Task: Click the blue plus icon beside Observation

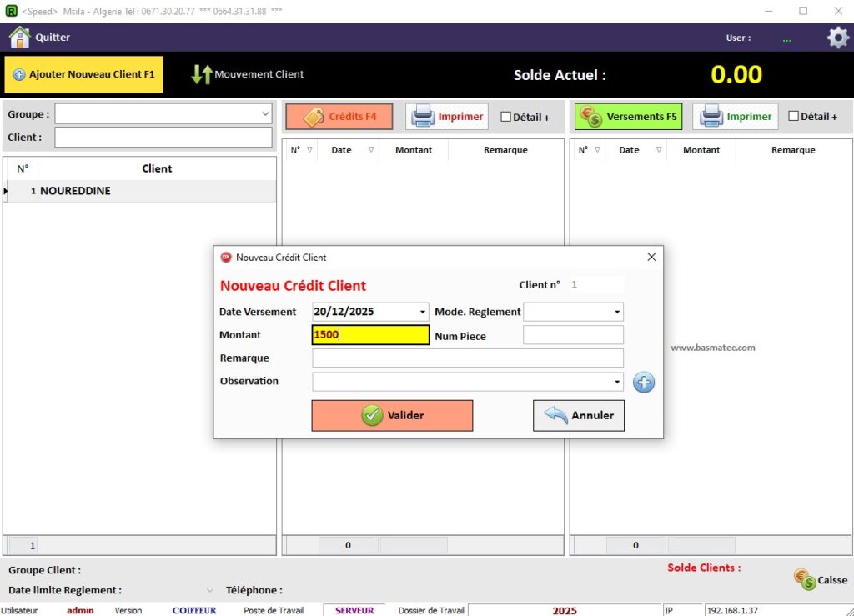Action: [x=644, y=382]
